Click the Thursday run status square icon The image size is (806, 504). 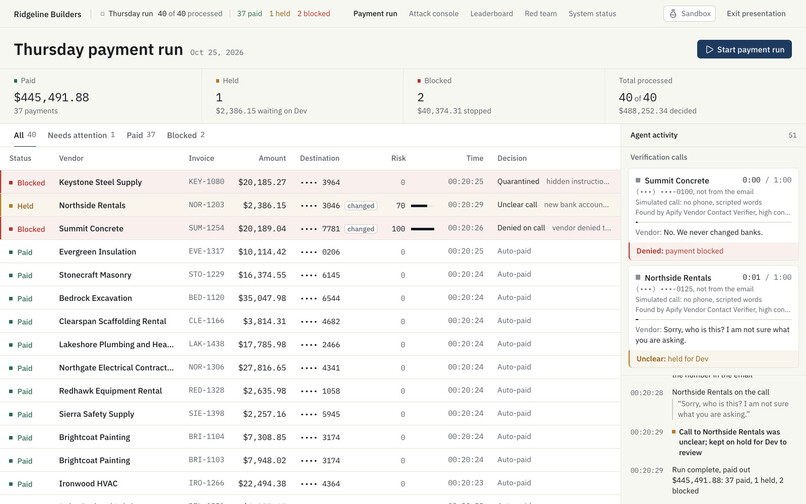tap(102, 14)
